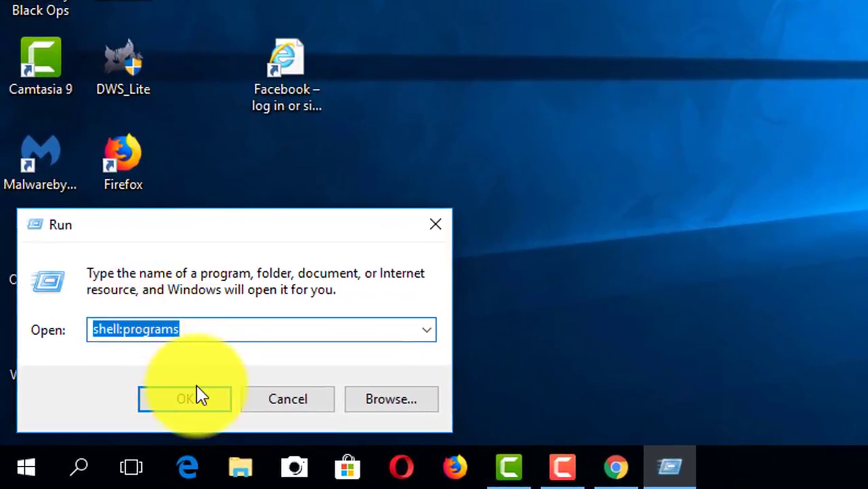Open File Explorer from the taskbar
868x489 pixels.
(x=240, y=467)
